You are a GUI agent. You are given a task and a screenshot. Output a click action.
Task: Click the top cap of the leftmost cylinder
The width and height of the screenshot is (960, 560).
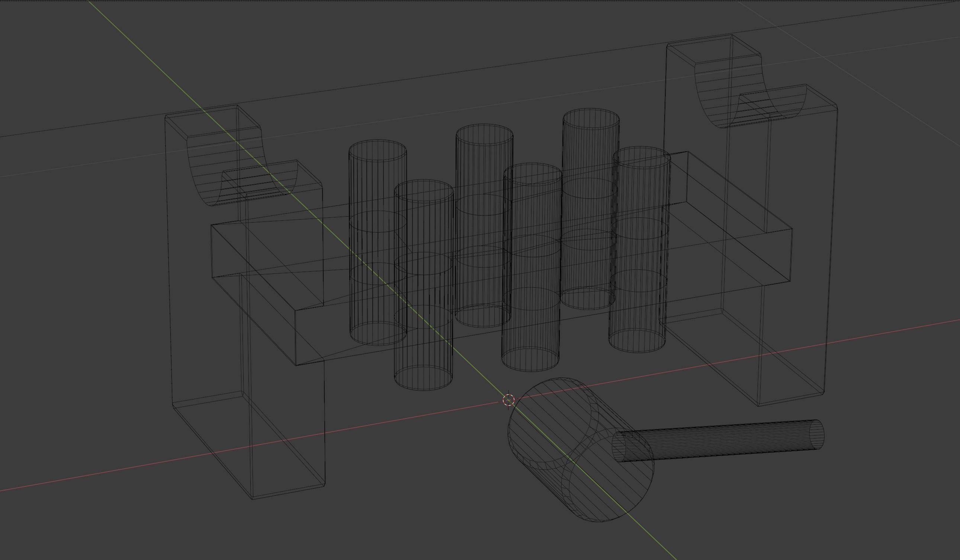(x=377, y=150)
